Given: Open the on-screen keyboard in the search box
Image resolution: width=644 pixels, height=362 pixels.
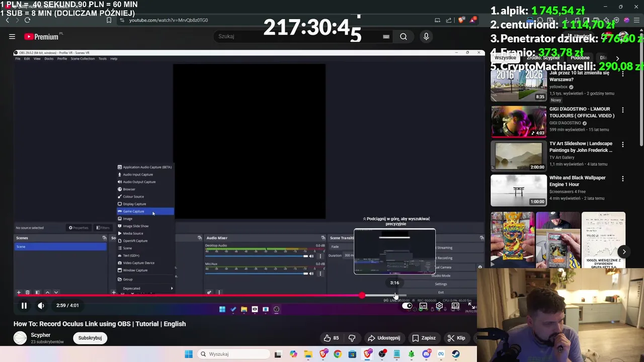Looking at the screenshot, I should [x=386, y=37].
